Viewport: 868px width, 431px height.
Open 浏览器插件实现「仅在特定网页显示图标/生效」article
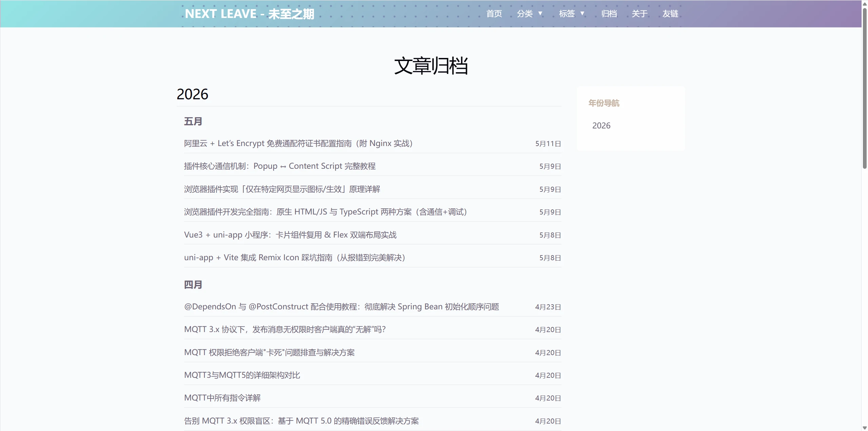tap(282, 189)
